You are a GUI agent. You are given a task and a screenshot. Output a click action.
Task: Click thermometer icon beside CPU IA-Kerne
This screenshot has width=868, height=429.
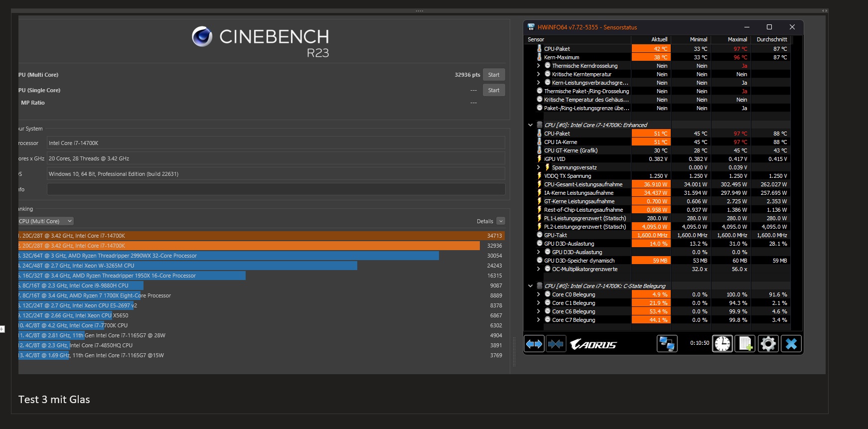[x=539, y=142]
